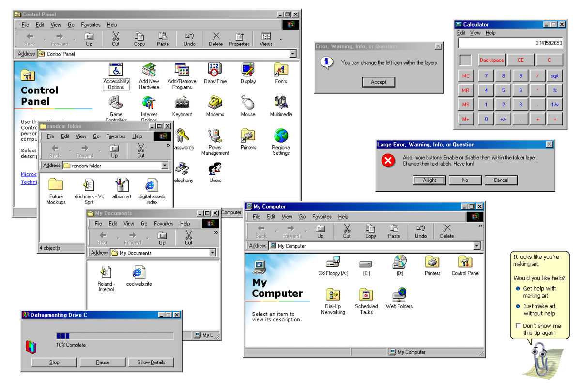Click the Pause button in defragmenting dialog

[103, 362]
